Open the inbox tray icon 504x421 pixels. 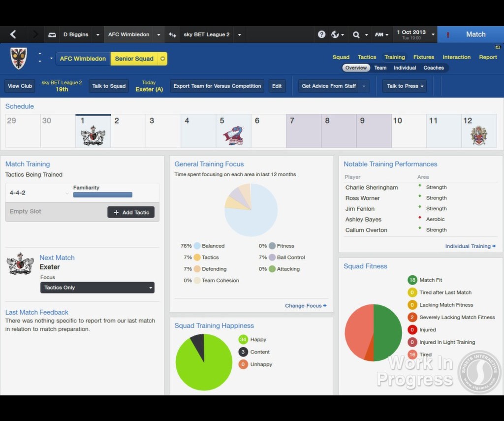coord(52,35)
